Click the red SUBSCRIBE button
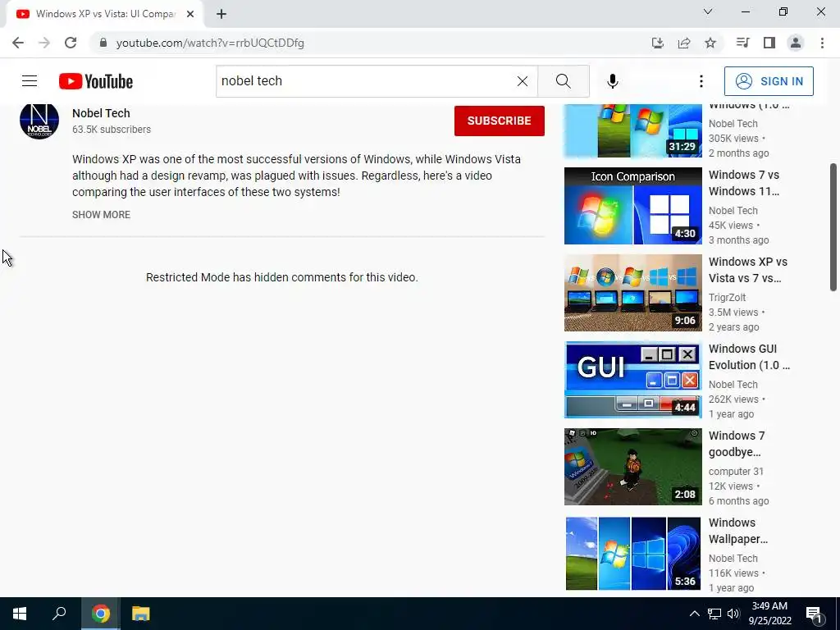This screenshot has width=840, height=630. point(500,121)
